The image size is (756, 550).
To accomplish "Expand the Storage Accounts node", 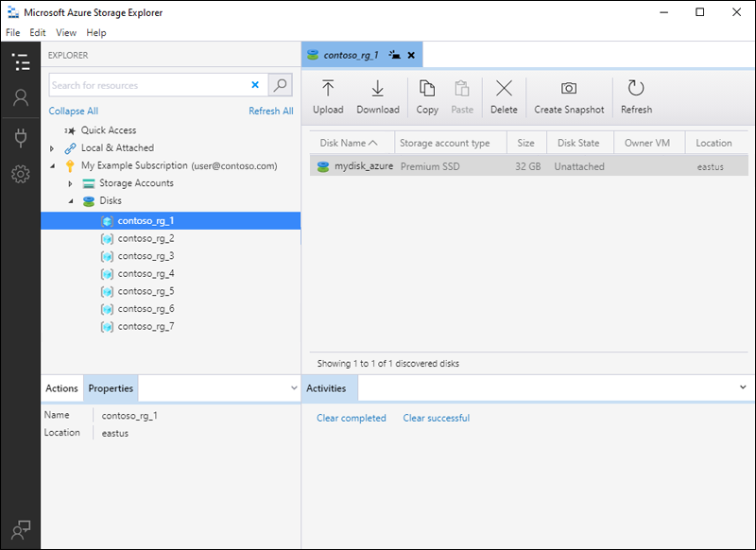I will click(x=70, y=183).
